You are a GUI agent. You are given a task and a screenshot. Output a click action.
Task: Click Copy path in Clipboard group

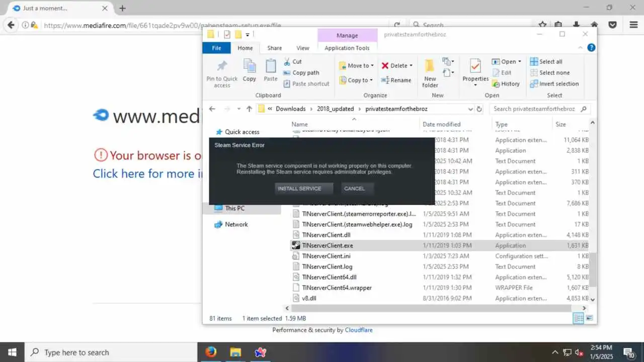click(x=301, y=72)
